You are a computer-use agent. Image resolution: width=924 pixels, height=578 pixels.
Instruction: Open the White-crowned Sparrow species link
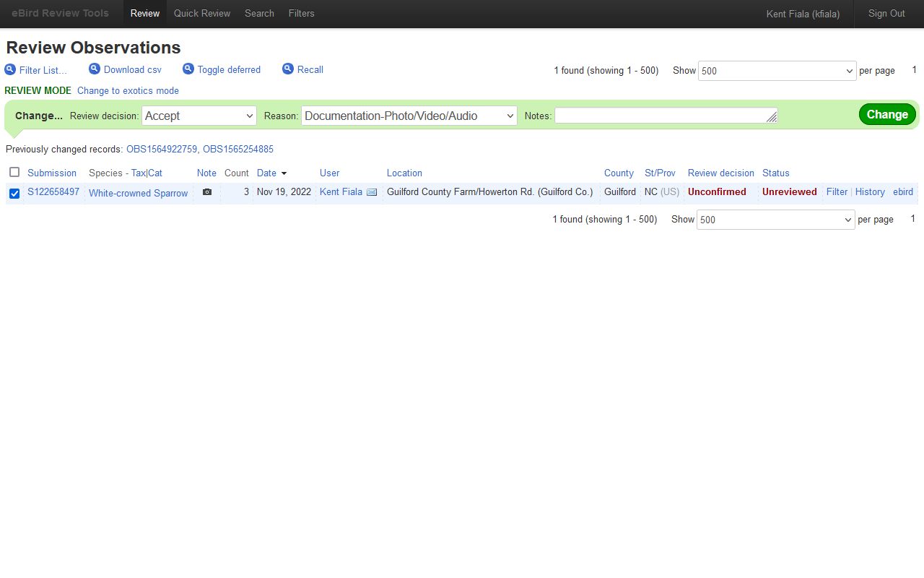click(x=138, y=194)
